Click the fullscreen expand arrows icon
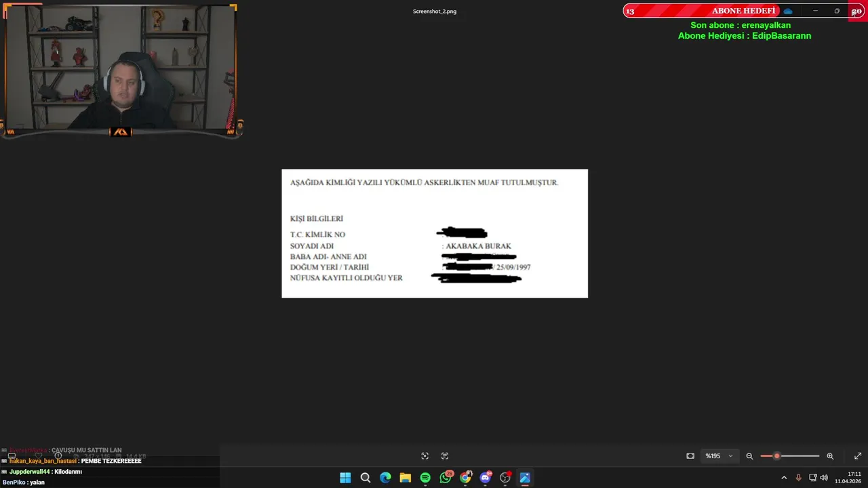 coord(858,456)
